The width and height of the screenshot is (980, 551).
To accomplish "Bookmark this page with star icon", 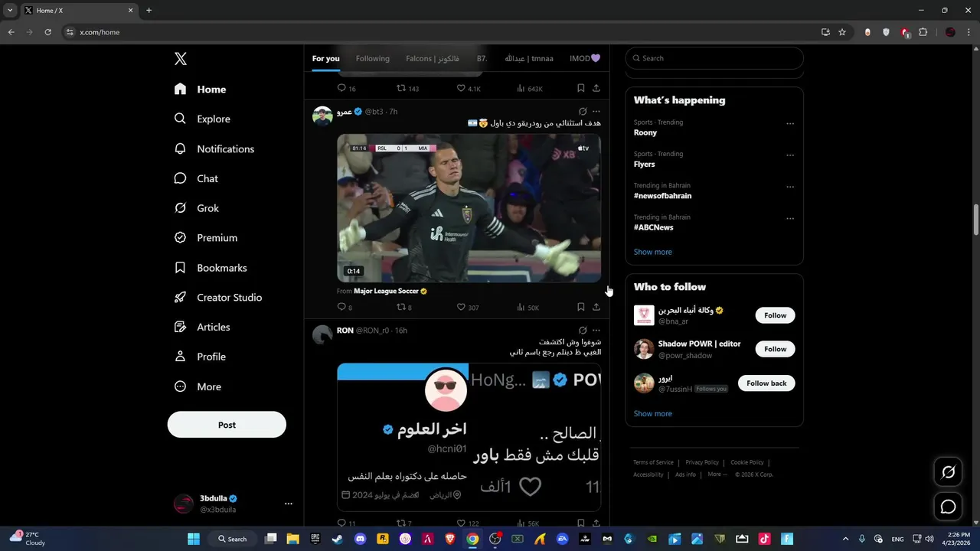I will tap(842, 32).
